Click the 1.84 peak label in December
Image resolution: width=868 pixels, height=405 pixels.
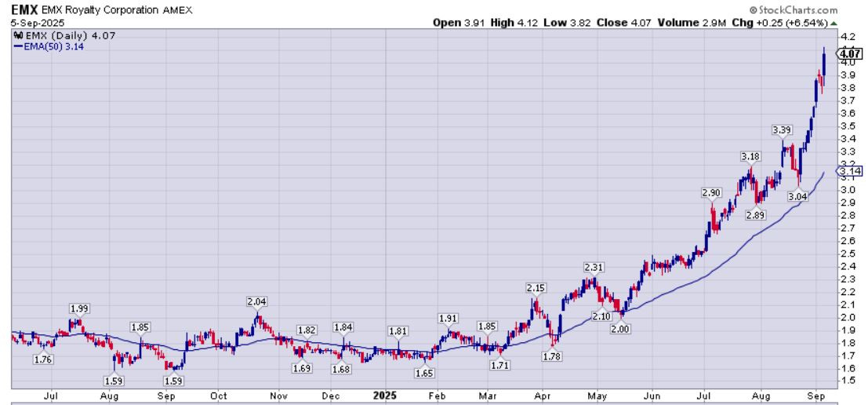click(343, 327)
